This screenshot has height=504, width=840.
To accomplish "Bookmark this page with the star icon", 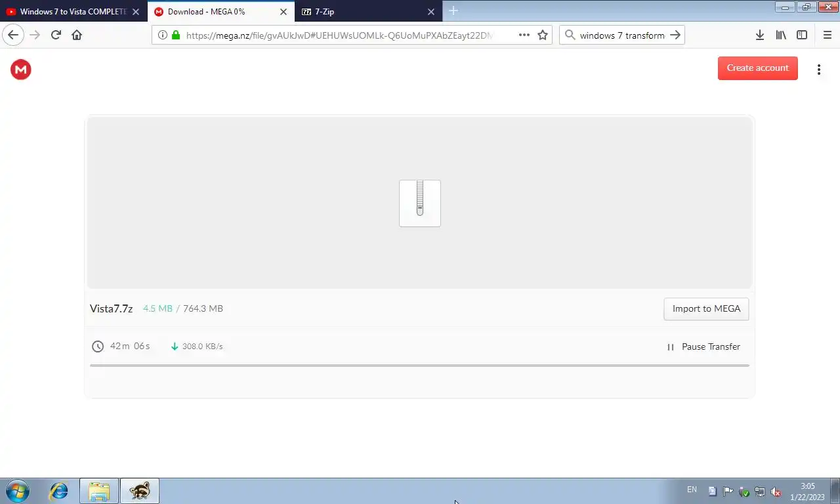I will point(543,35).
